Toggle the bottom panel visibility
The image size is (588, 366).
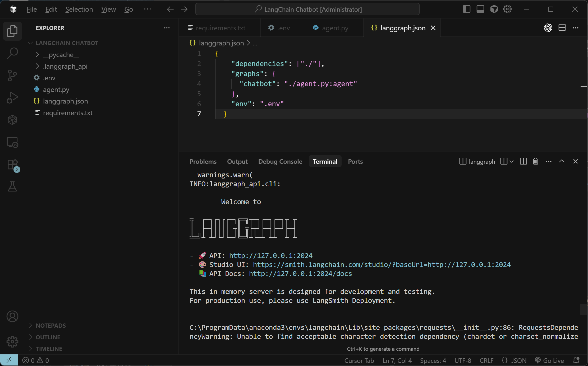click(480, 9)
